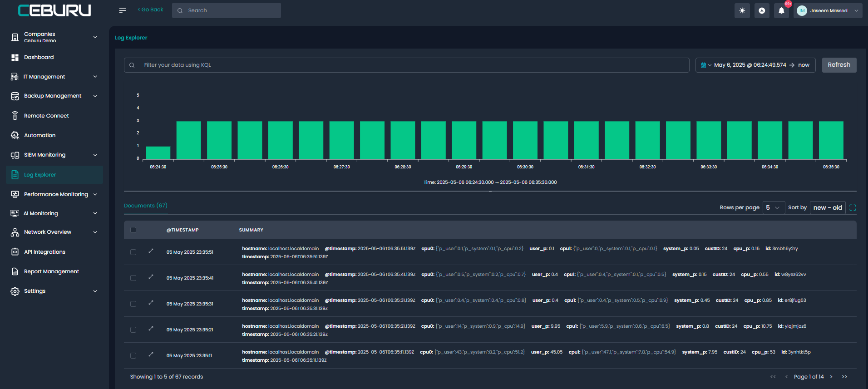
Task: Expand the Companies chevron
Action: click(95, 37)
